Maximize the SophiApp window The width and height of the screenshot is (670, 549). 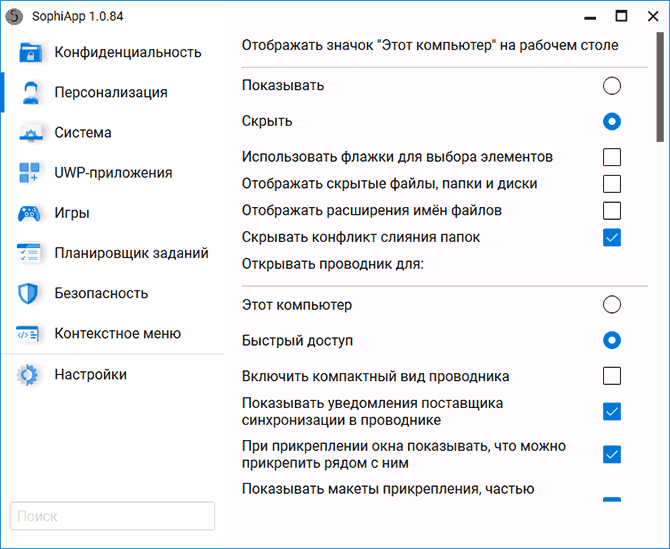pos(621,16)
